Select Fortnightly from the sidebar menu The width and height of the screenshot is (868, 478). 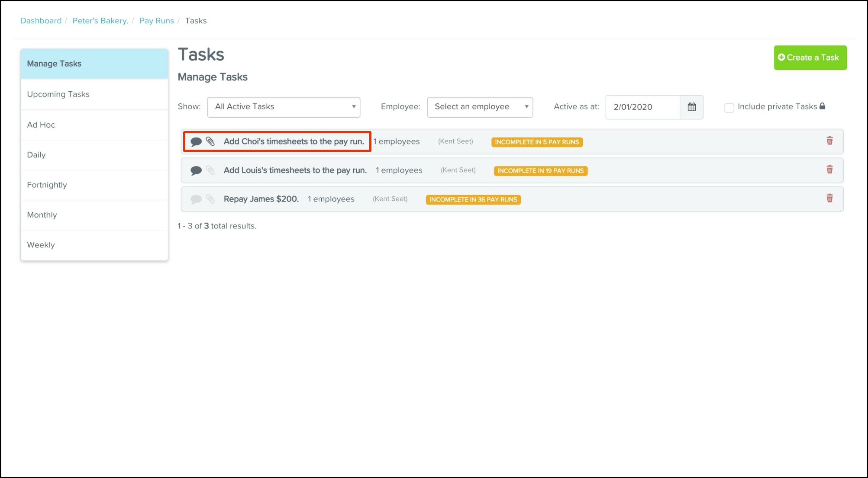pos(47,185)
